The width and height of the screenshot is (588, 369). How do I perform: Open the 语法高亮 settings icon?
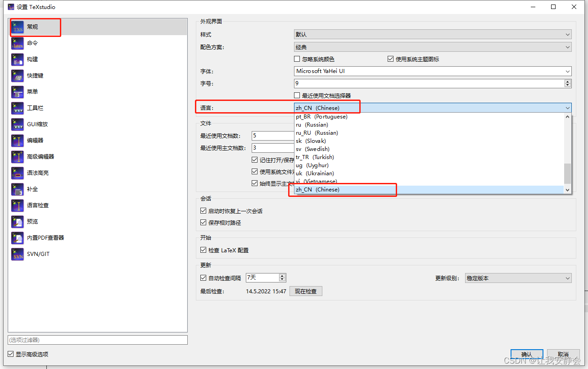point(18,173)
